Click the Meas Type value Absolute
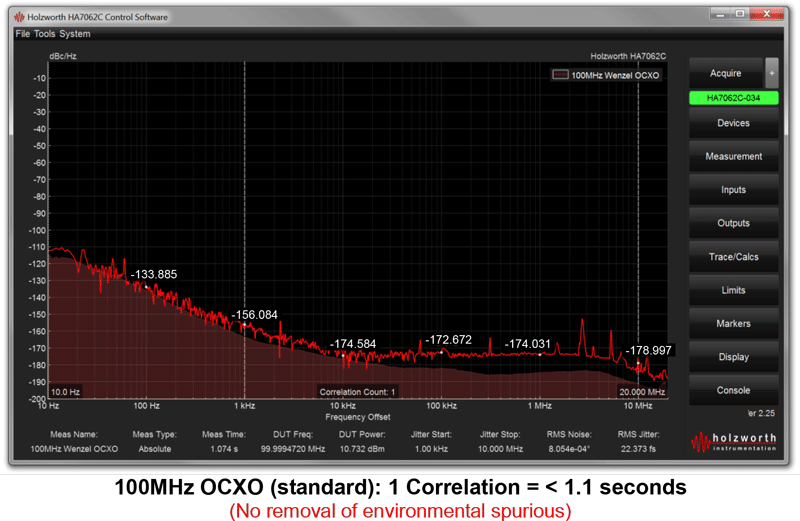The height and width of the screenshot is (521, 800). (155, 449)
